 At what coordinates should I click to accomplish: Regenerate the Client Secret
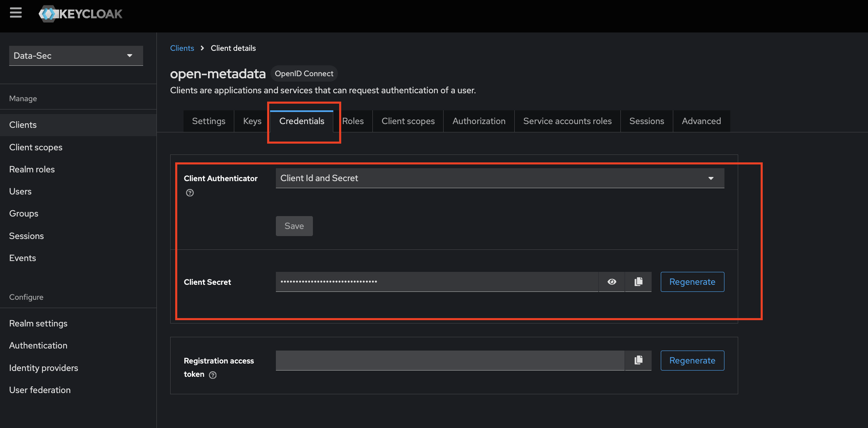tap(692, 282)
